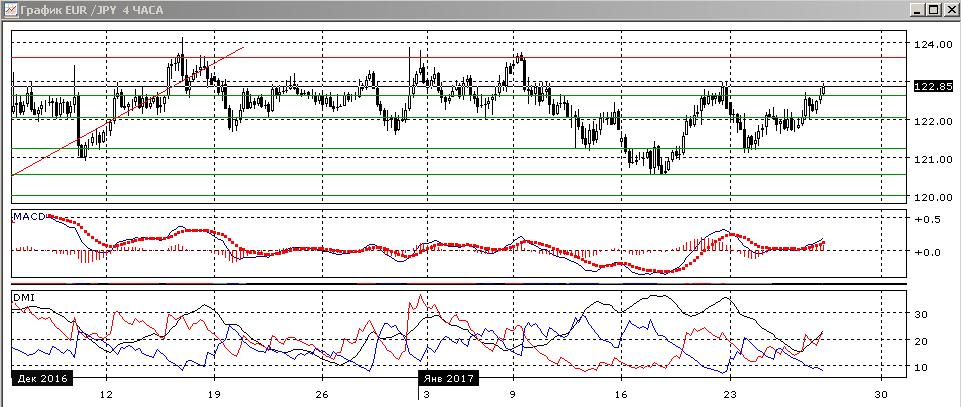Click the Янв 2017 month marker
Image resolution: width=961 pixels, height=407 pixels.
(449, 378)
